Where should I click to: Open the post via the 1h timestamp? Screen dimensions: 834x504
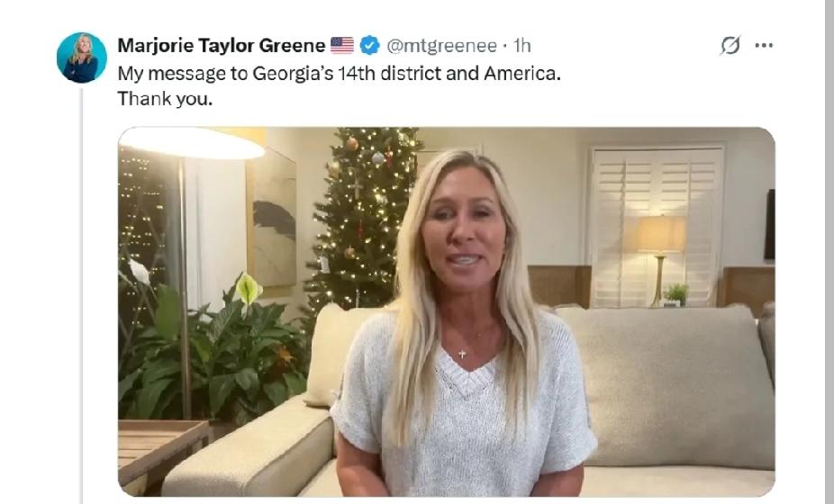pos(521,46)
